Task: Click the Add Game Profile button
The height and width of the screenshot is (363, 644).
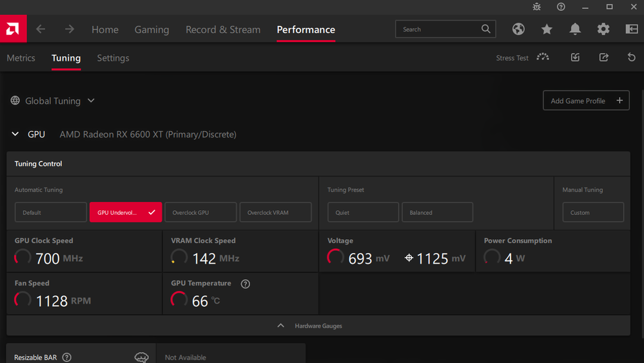Action: [586, 101]
